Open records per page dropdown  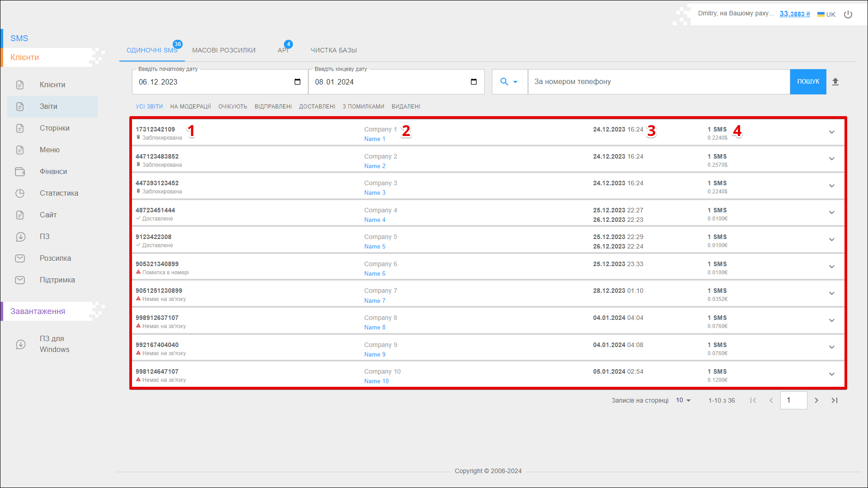pyautogui.click(x=683, y=400)
